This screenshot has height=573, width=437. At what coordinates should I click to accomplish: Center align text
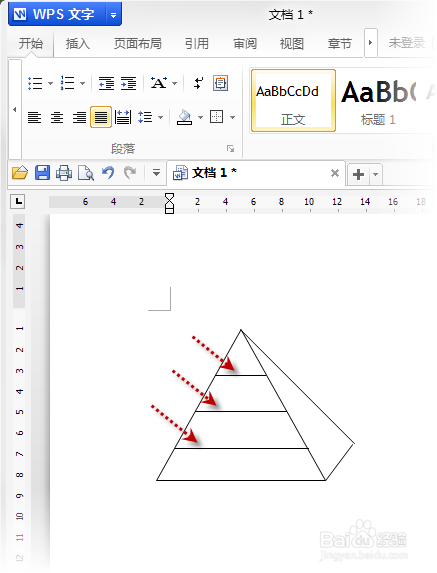[x=57, y=117]
